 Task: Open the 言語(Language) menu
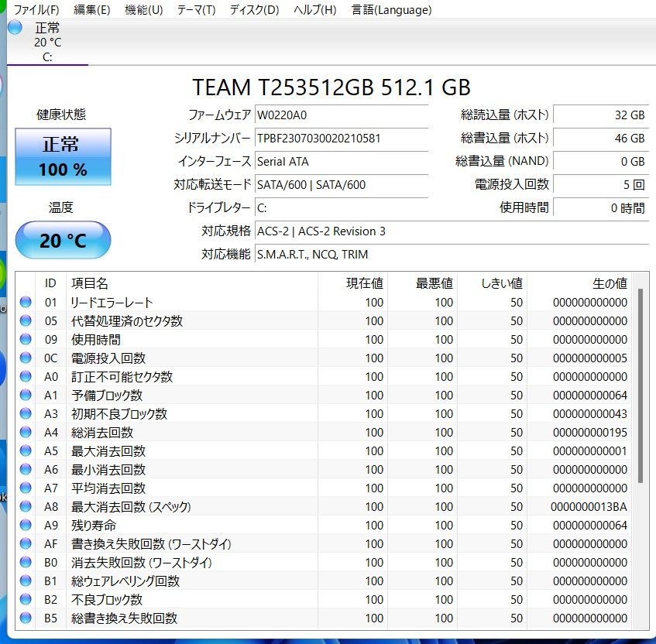tap(392, 9)
